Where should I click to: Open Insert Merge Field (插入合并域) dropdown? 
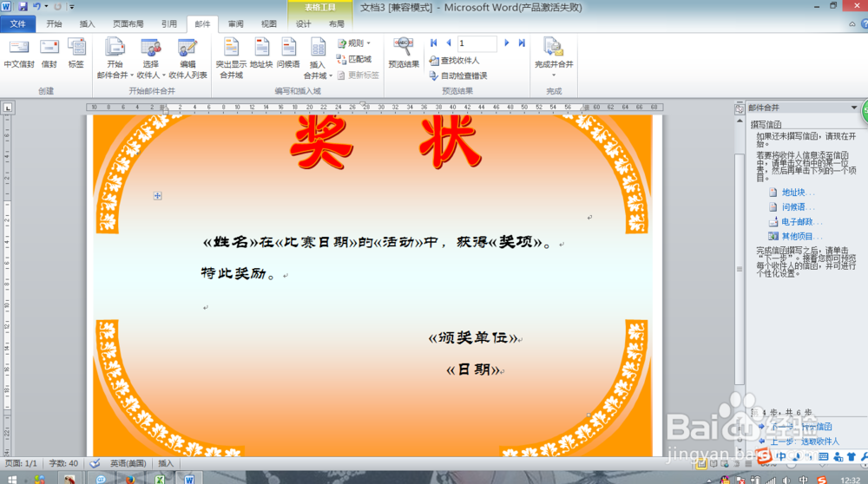click(x=318, y=59)
